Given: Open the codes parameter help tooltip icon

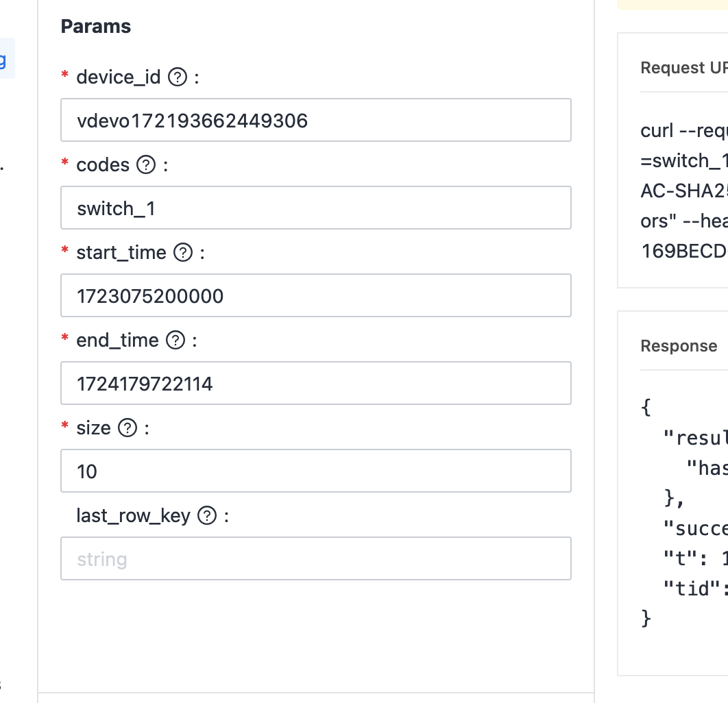Looking at the screenshot, I should (146, 165).
